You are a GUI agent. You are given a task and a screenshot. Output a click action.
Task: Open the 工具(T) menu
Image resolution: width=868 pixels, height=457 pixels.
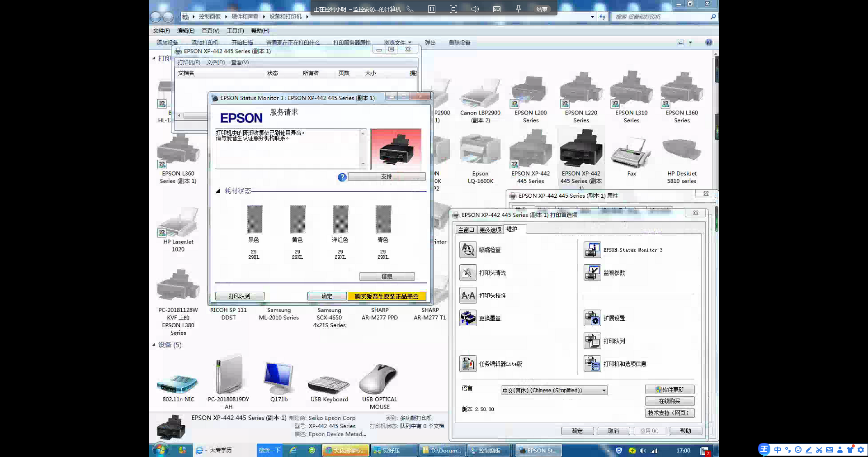pyautogui.click(x=235, y=31)
